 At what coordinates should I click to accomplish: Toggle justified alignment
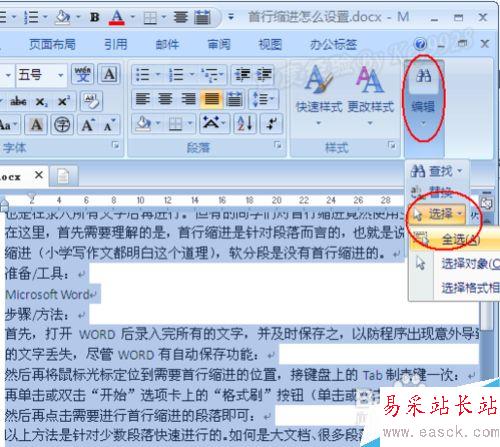point(211,99)
